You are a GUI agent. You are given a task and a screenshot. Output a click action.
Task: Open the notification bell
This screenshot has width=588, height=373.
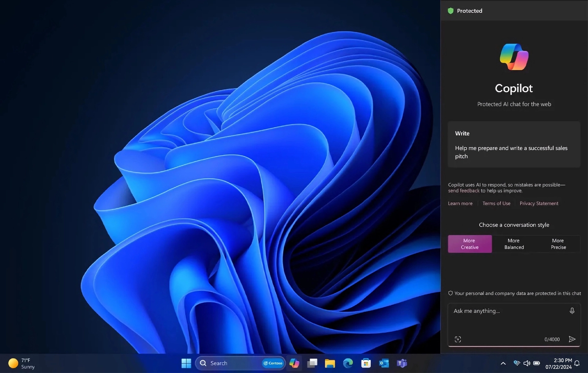[x=577, y=363]
